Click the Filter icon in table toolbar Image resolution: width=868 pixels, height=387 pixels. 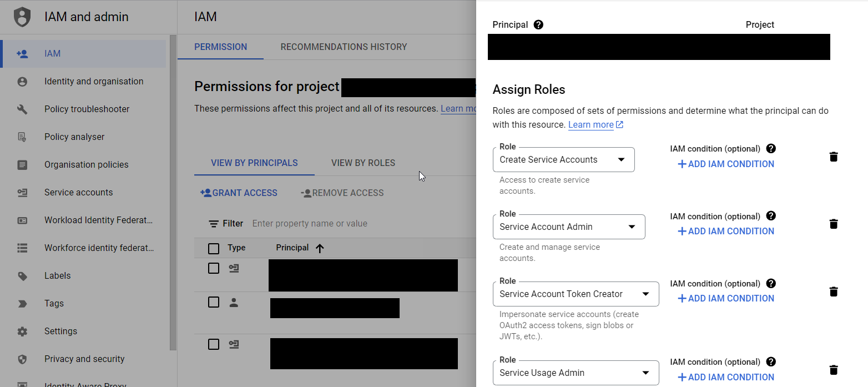click(214, 224)
